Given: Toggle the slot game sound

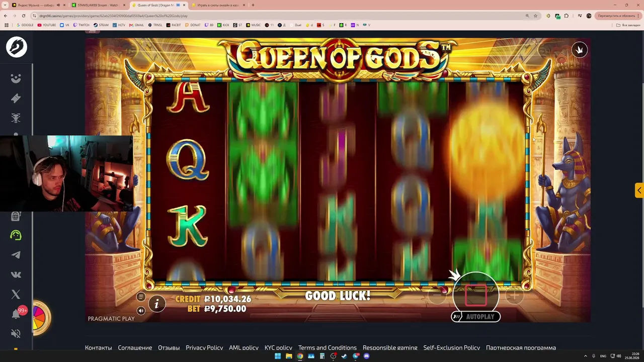Looking at the screenshot, I should tap(141, 311).
